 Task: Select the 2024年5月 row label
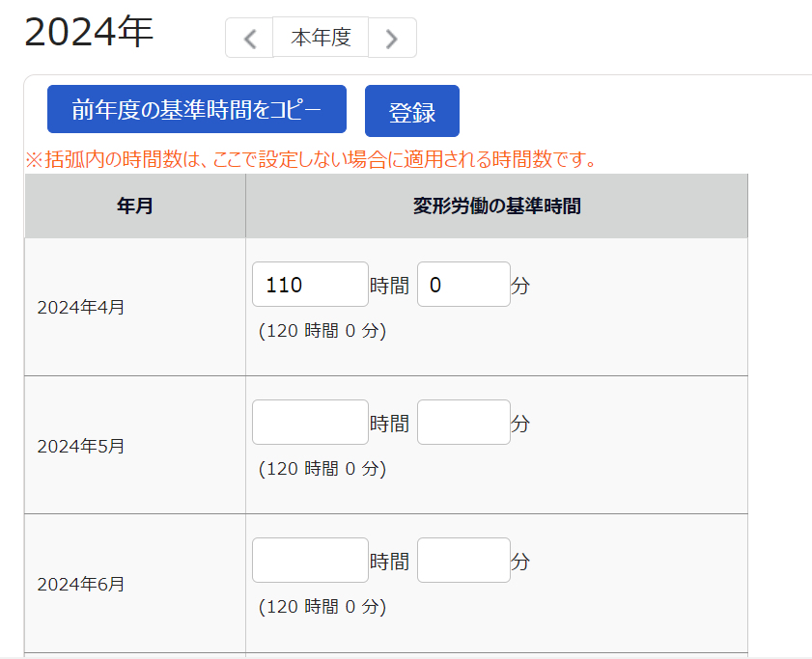point(81,446)
